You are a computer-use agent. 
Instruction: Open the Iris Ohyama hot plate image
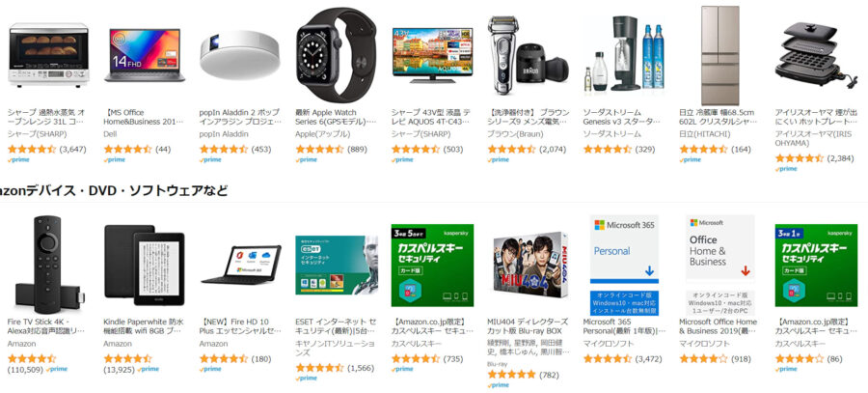click(x=816, y=54)
